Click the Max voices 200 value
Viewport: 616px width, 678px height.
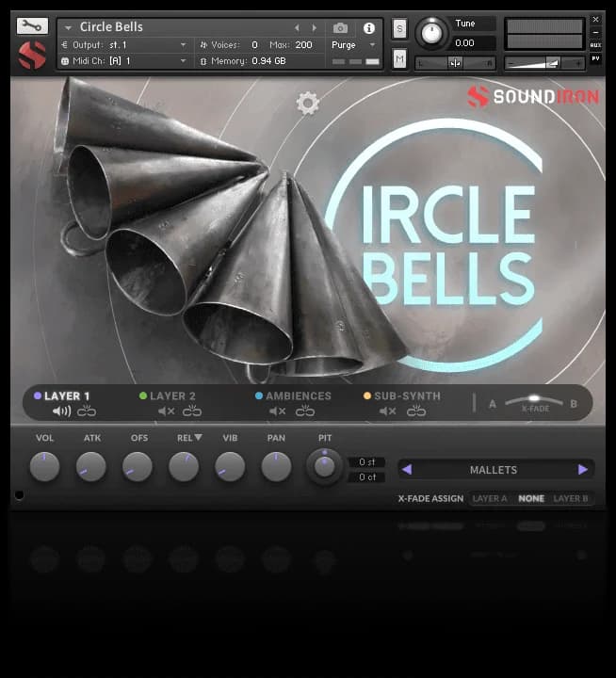tap(303, 44)
